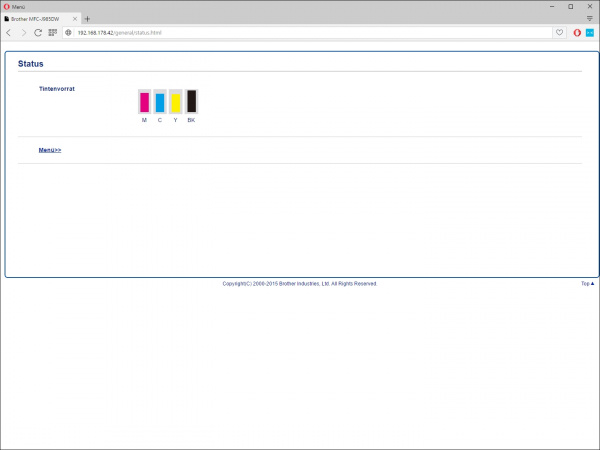Click the yellow ink level indicator
This screenshot has height=450, width=600.
(x=175, y=101)
